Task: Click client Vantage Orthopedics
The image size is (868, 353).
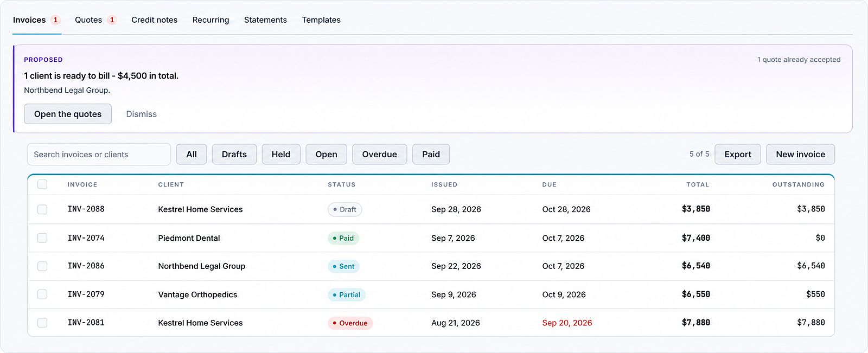Action: [197, 294]
